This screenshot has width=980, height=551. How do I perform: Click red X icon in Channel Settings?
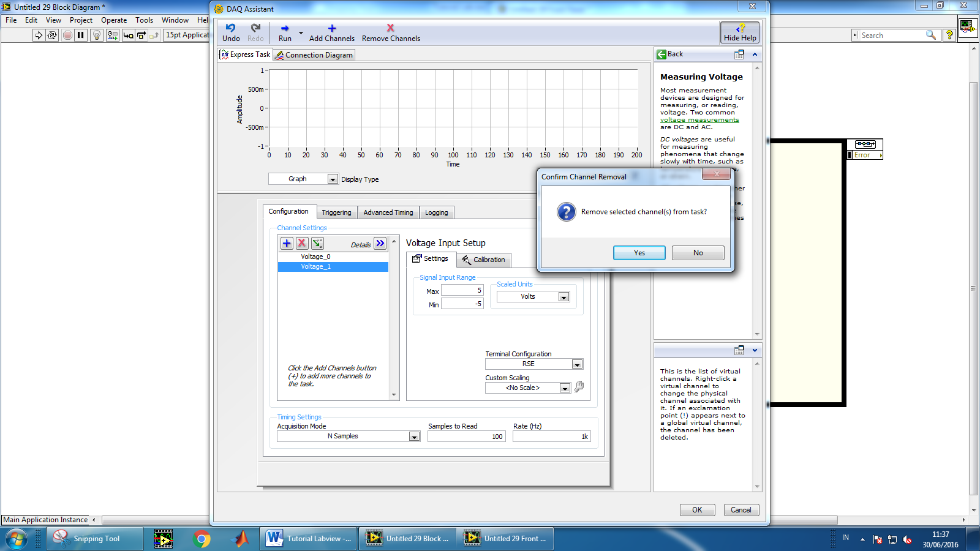coord(302,243)
